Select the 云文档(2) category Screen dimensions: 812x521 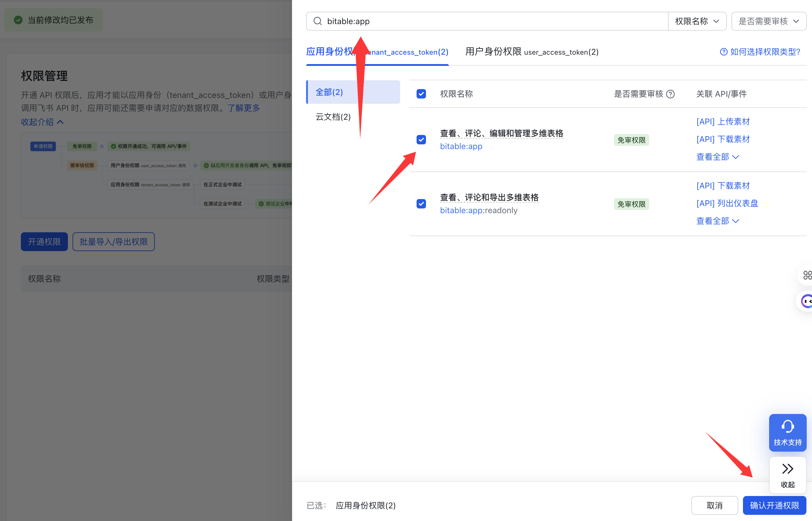333,117
